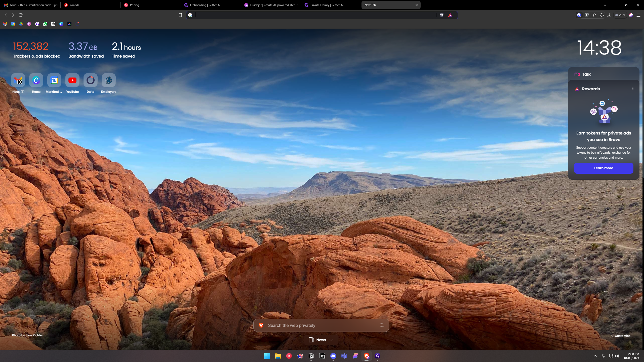The height and width of the screenshot is (362, 644).
Task: Open the Extensions puzzle icon
Action: [601, 15]
